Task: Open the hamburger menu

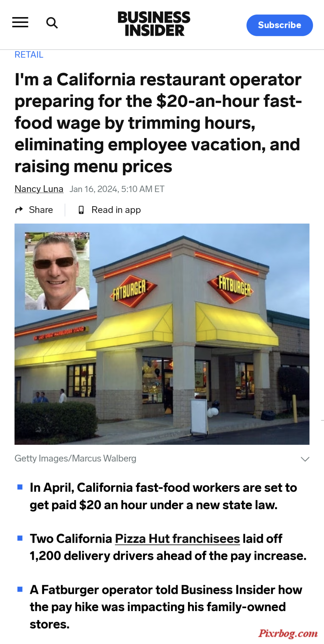Action: coord(20,23)
